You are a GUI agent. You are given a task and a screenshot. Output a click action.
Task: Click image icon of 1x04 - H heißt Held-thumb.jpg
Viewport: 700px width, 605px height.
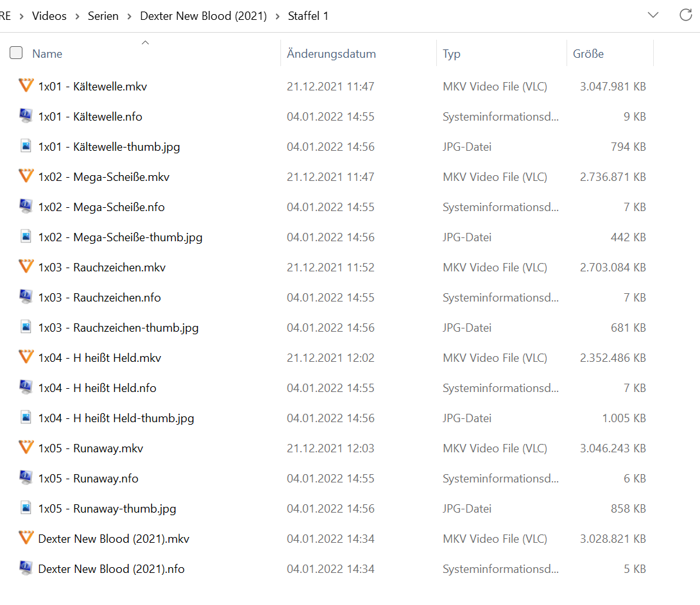[26, 418]
